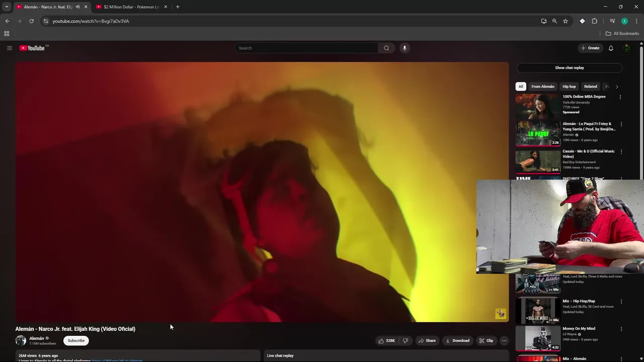Mute the Alemán tab audio icon
Screen dimensions: 644x362
pyautogui.click(x=77, y=7)
